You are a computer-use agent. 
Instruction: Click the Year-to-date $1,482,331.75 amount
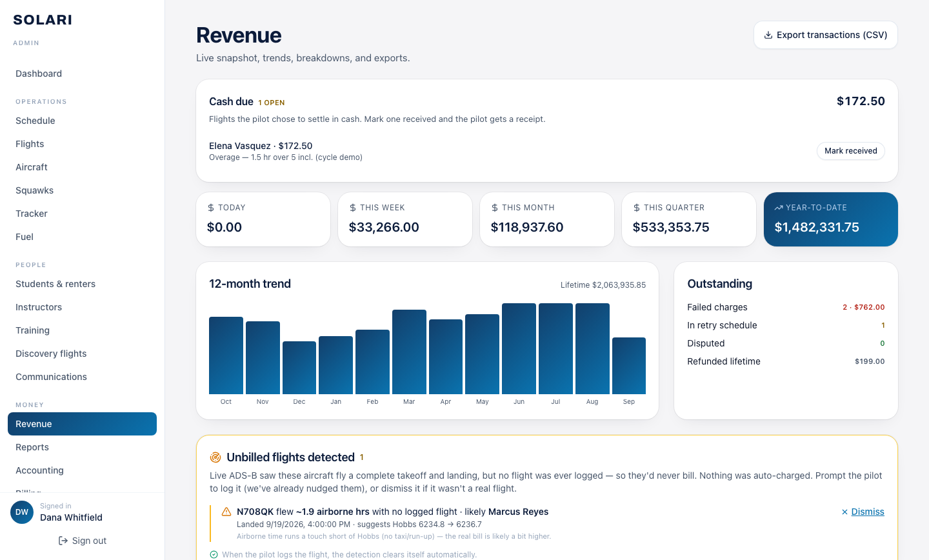tap(817, 227)
